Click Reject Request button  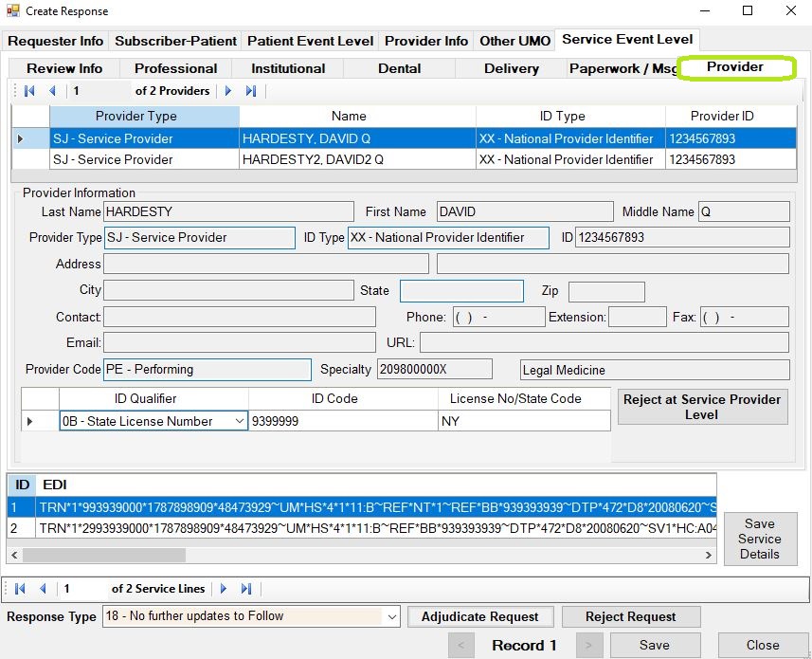tap(631, 616)
